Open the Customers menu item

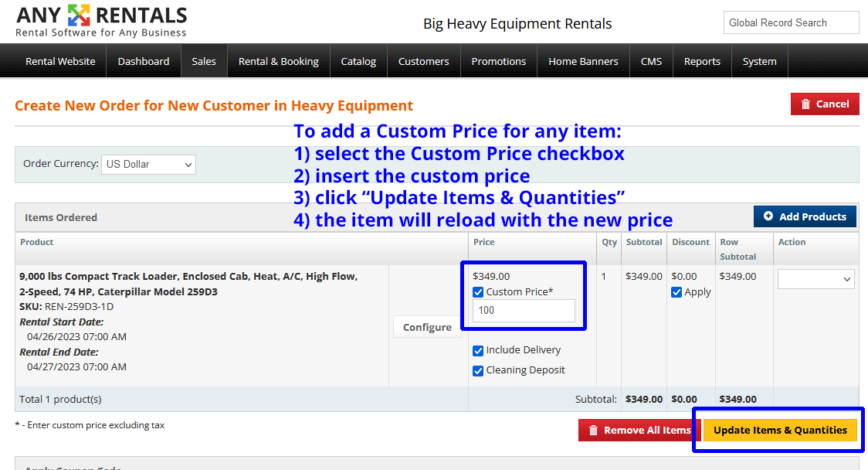423,61
